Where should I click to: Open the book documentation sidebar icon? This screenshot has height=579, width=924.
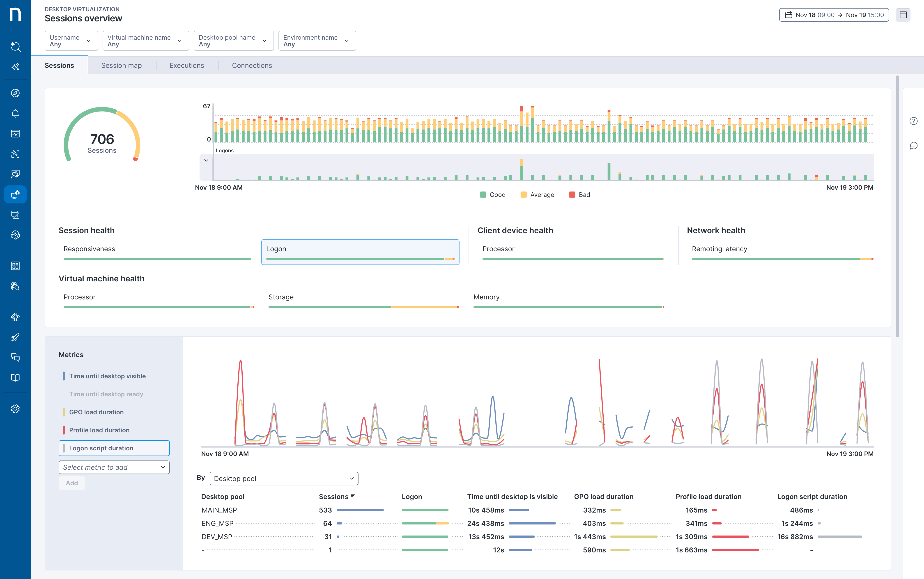pyautogui.click(x=15, y=378)
